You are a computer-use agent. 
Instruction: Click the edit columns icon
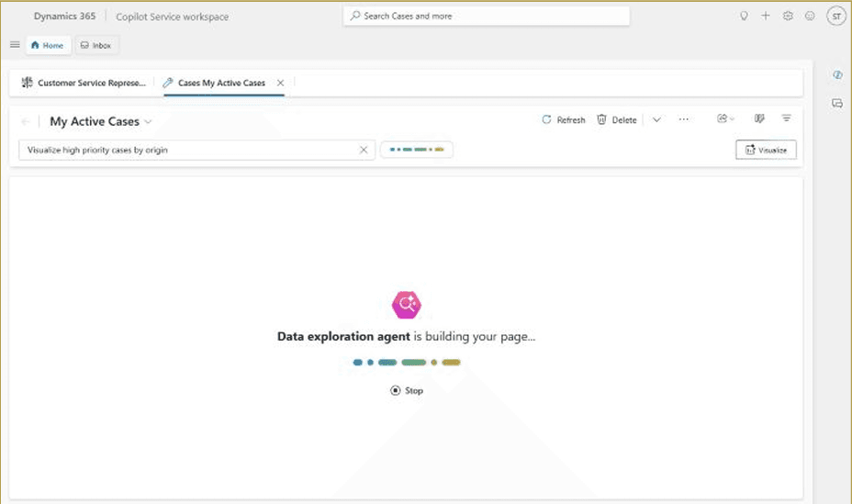759,118
